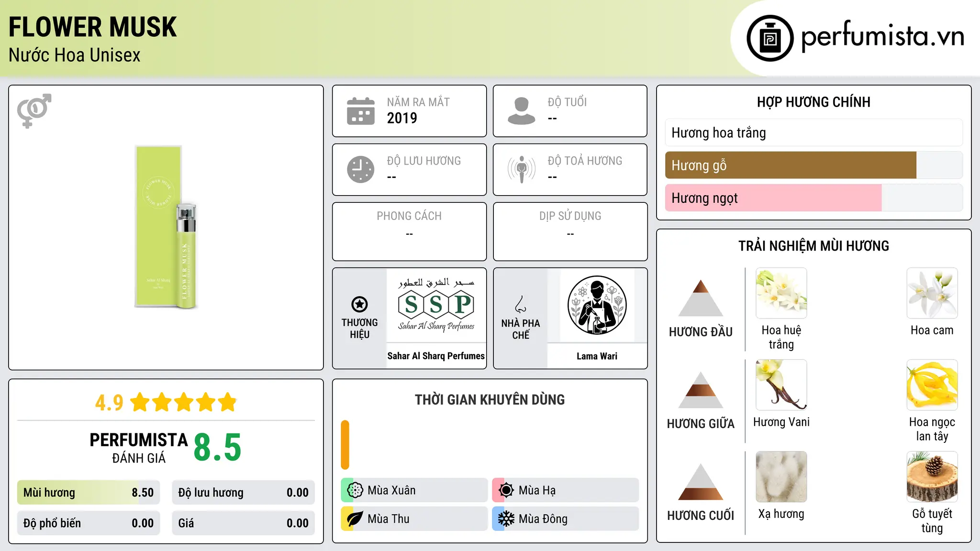The image size is (980, 551).
Task: Click the orange recommended-time bar
Action: click(x=345, y=445)
